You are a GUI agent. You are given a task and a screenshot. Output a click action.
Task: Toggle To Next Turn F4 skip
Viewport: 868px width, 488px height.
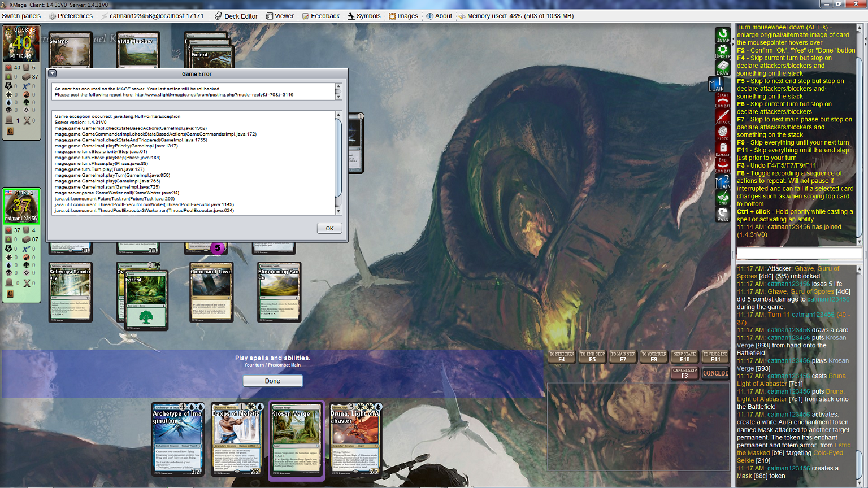coord(562,357)
